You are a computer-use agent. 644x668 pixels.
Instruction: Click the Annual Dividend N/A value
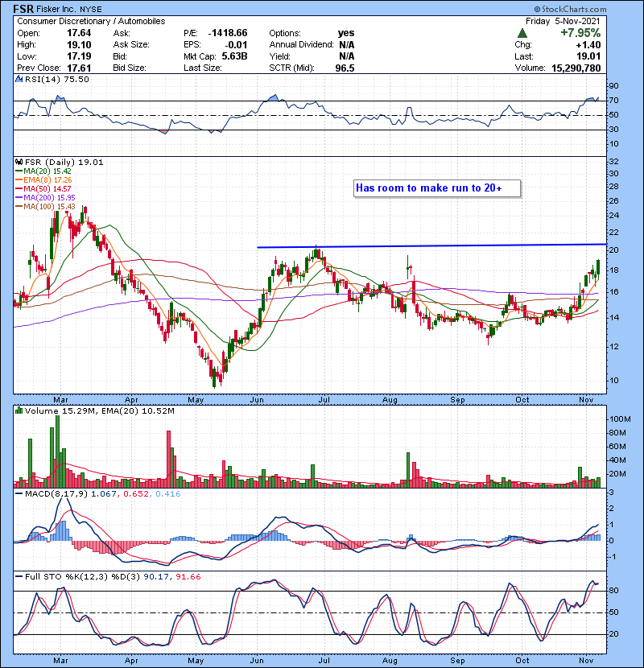tap(346, 45)
